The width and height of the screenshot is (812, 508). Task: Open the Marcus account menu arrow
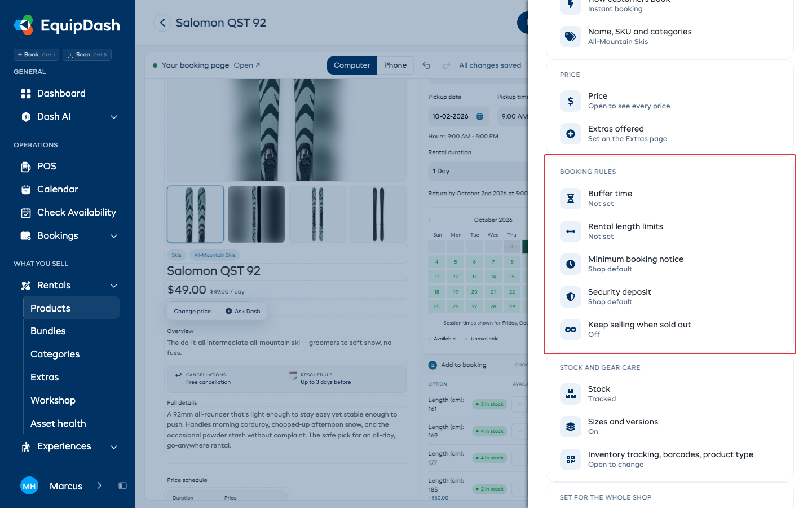point(99,485)
